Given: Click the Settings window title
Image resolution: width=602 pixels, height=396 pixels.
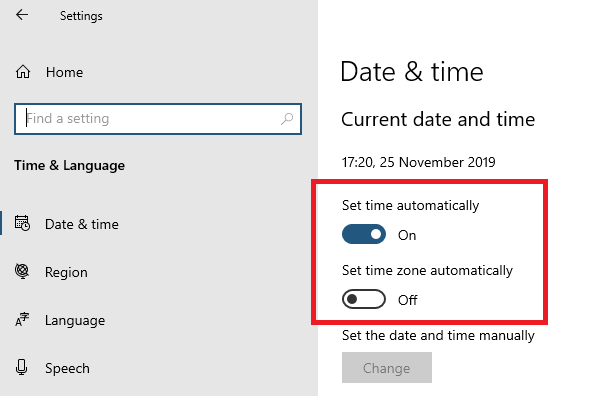Looking at the screenshot, I should tap(81, 16).
